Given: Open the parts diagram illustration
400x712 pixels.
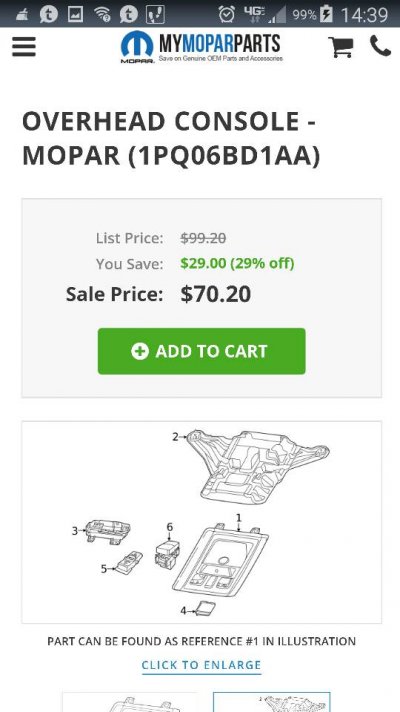Looking at the screenshot, I should point(202,522).
